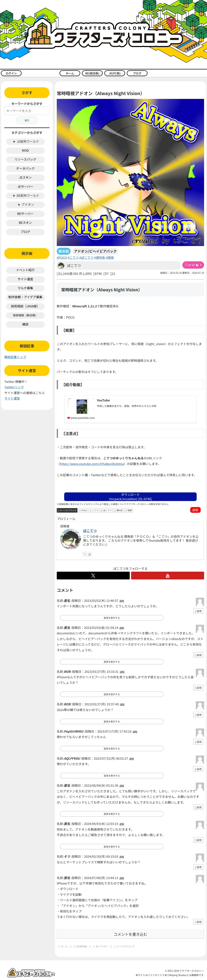Select the データパック category
The width and height of the screenshot is (207, 980).
25,169
